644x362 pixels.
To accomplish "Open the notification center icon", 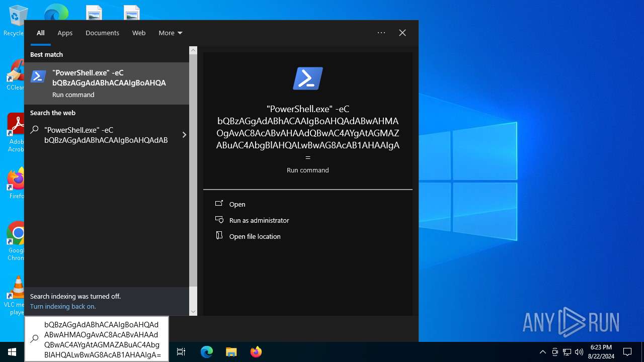I will pyautogui.click(x=627, y=352).
